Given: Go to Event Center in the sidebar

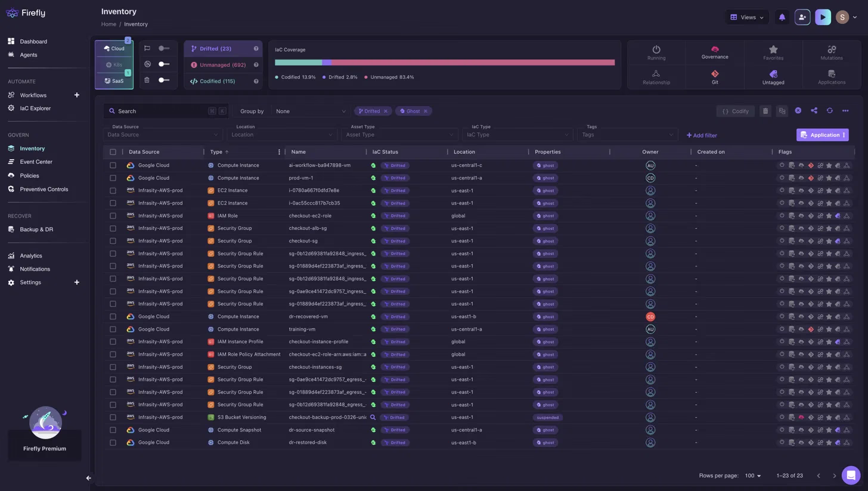Looking at the screenshot, I should point(36,162).
